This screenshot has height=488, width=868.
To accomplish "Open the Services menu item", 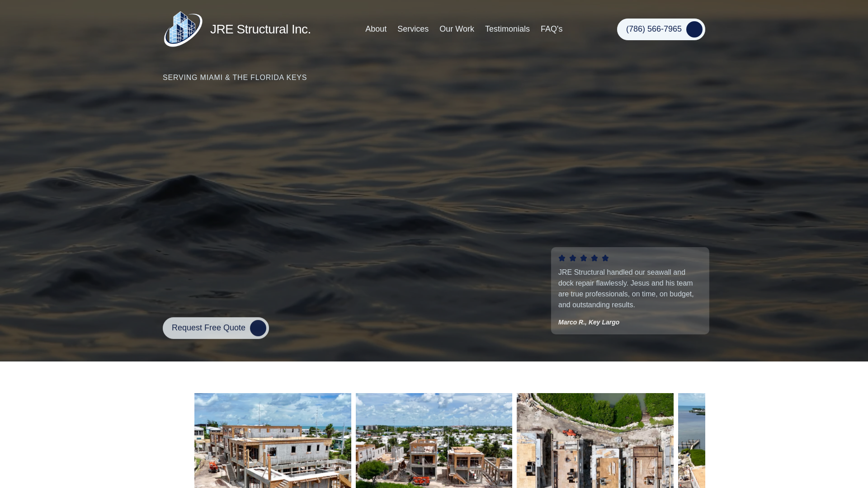I will point(413,29).
